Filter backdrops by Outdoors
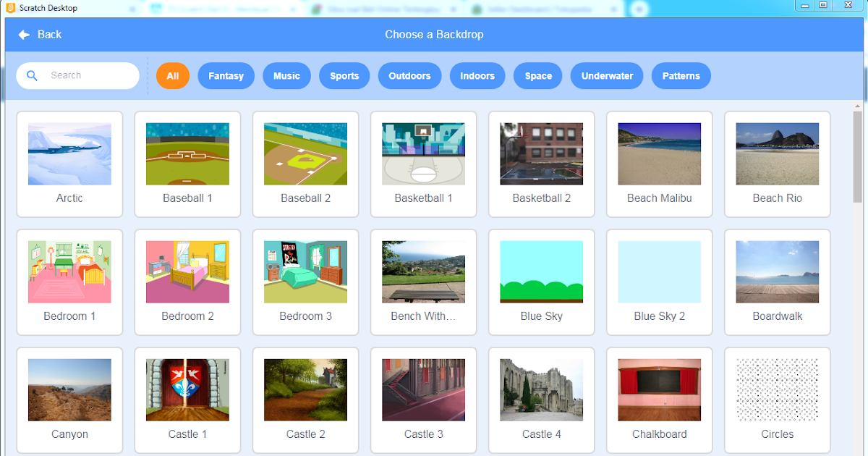 409,75
